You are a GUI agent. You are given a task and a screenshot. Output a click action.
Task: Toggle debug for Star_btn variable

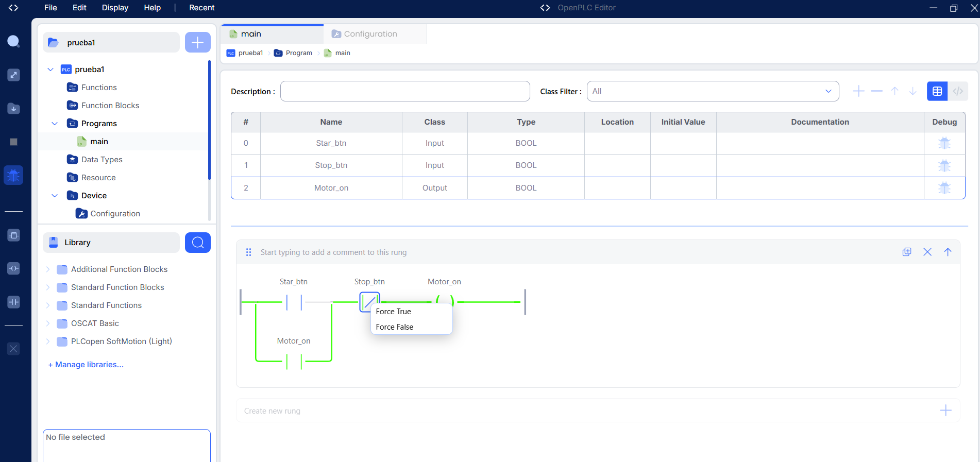pos(944,143)
